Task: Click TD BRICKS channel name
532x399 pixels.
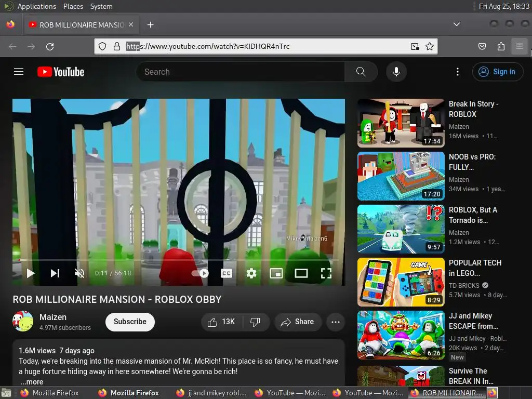Action: click(464, 285)
